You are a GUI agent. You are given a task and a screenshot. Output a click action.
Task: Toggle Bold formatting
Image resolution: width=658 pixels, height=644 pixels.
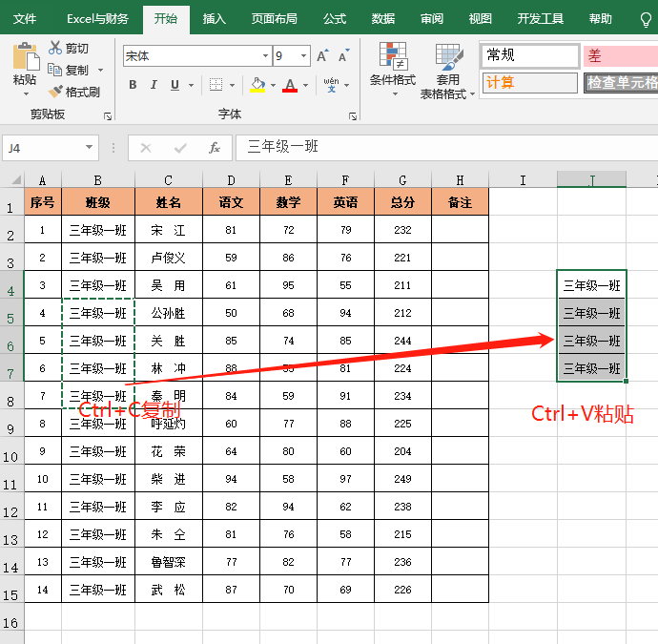tap(133, 85)
